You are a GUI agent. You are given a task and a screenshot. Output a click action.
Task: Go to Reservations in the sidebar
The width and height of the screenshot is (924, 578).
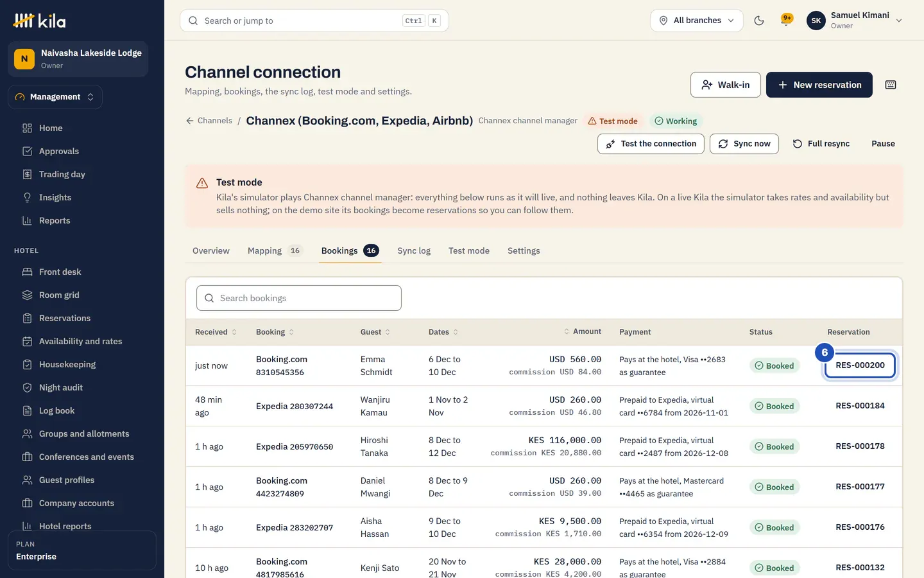(x=82, y=318)
